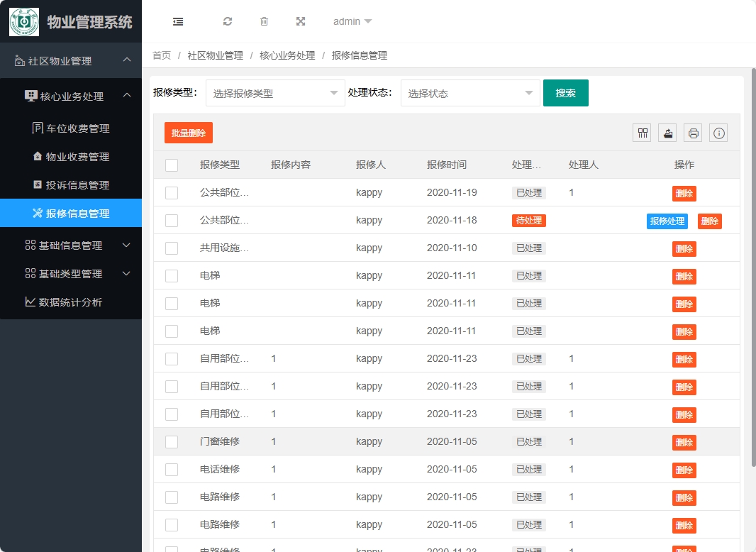The image size is (756, 552).
Task: Open 数据统计分析 from the sidebar
Action: 71,303
